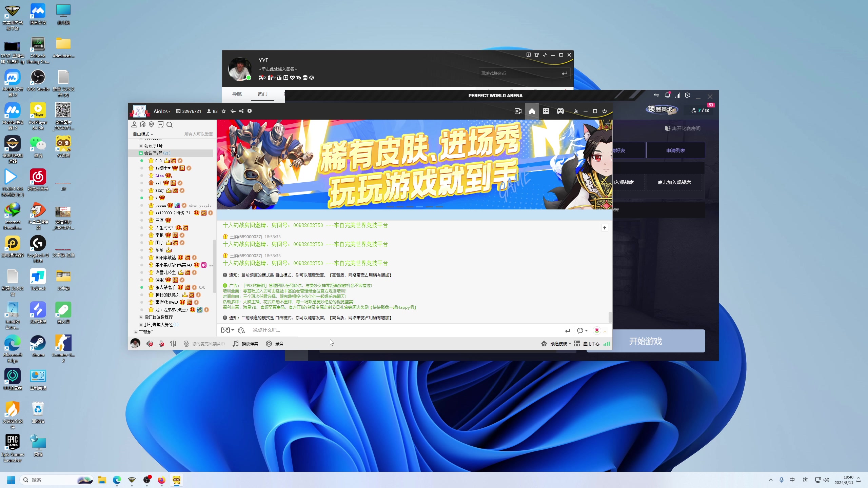Viewport: 868px width, 488px height.
Task: Open the notification bell in Perfect World Arena
Action: pos(668,95)
